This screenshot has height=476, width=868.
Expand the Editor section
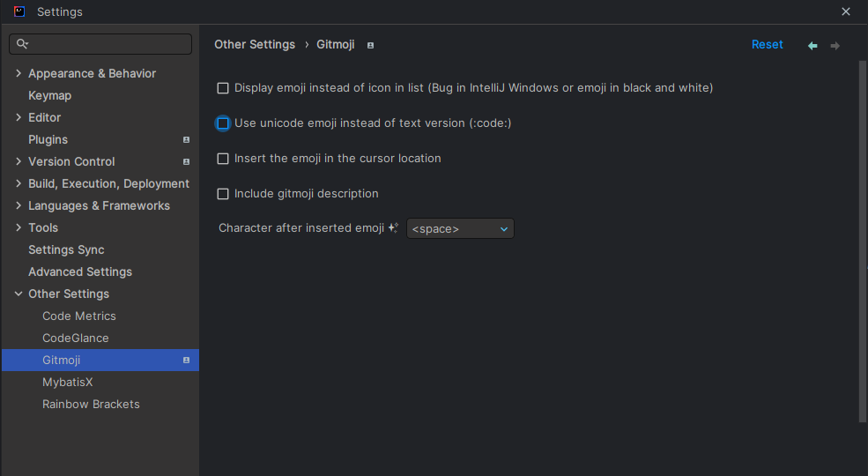[19, 117]
